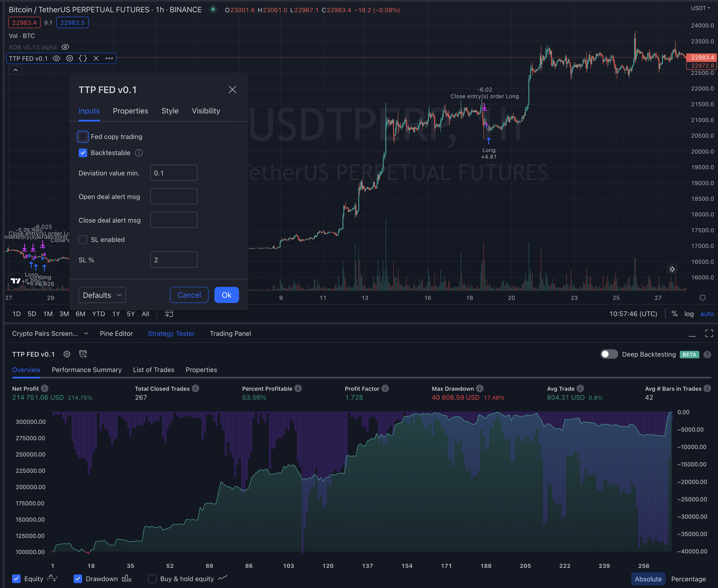This screenshot has height=588, width=718.
Task: Open chart settings gear near the time axis
Action: click(703, 298)
